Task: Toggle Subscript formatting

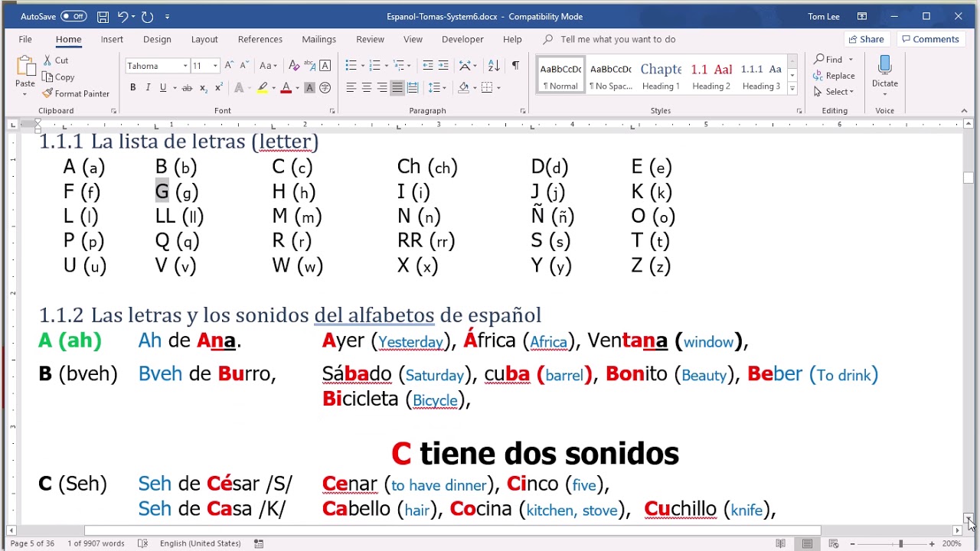Action: 204,88
